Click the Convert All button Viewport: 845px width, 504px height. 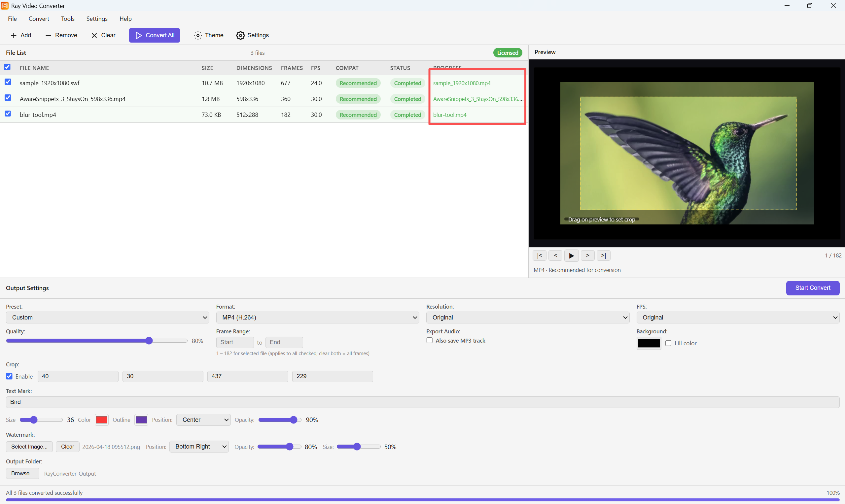[155, 35]
